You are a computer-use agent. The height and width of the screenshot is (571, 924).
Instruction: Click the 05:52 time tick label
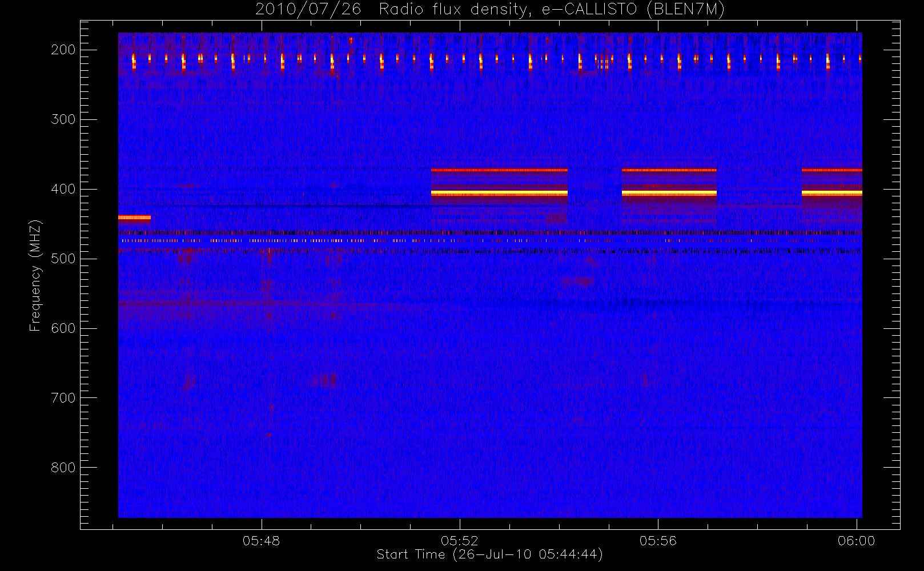coord(460,541)
